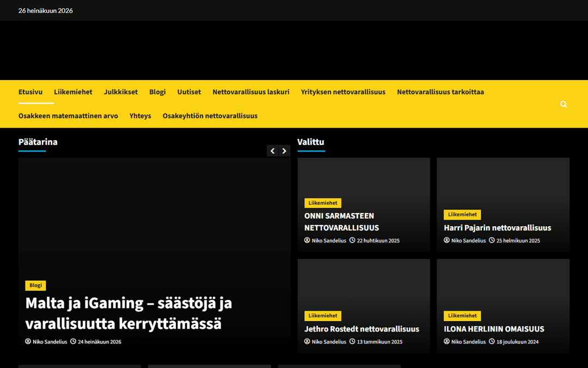Click Blogi tag on main article
The image size is (588, 368).
pos(35,285)
